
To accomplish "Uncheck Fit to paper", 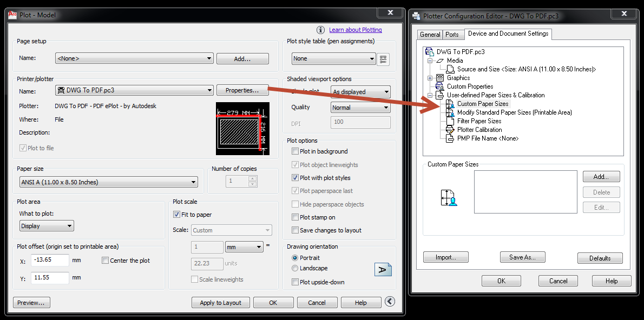I will coord(176,215).
